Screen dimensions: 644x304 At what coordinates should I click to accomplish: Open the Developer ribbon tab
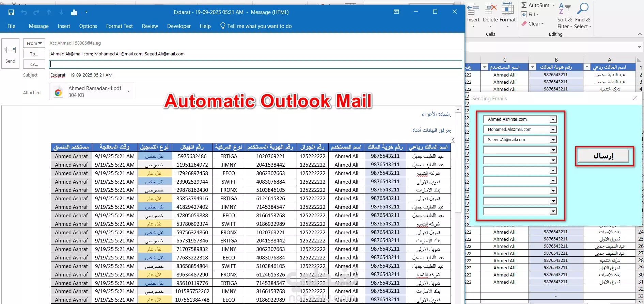[179, 26]
